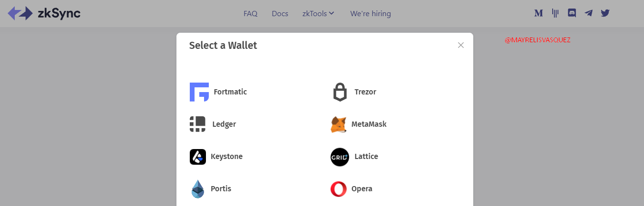Choose Trezor wallet label

click(365, 92)
